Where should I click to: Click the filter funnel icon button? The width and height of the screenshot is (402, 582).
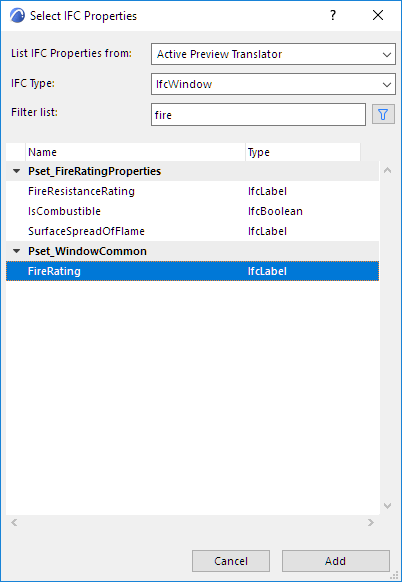[383, 115]
